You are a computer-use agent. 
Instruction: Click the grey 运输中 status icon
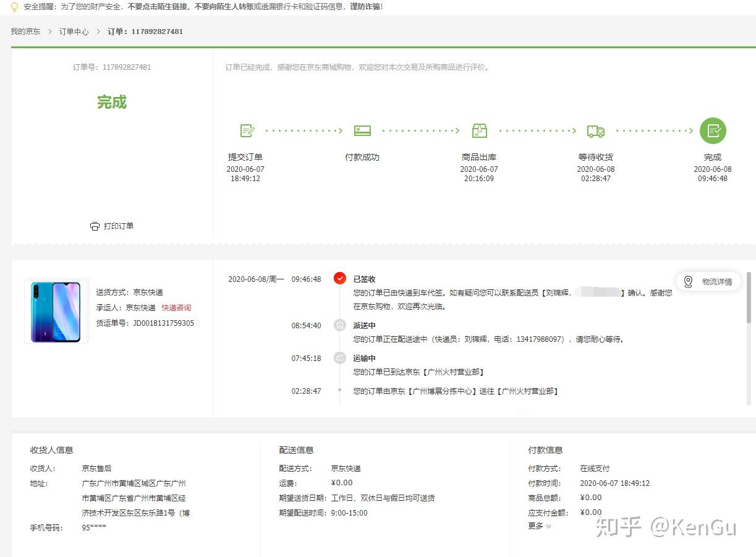click(x=339, y=357)
